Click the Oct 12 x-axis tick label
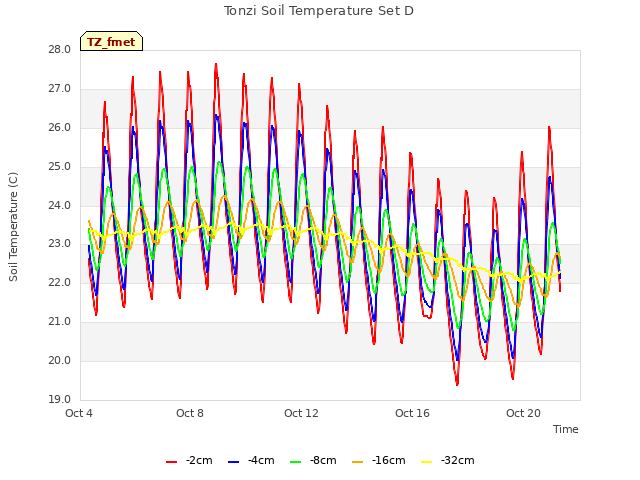This screenshot has width=640, height=480. 301,413
